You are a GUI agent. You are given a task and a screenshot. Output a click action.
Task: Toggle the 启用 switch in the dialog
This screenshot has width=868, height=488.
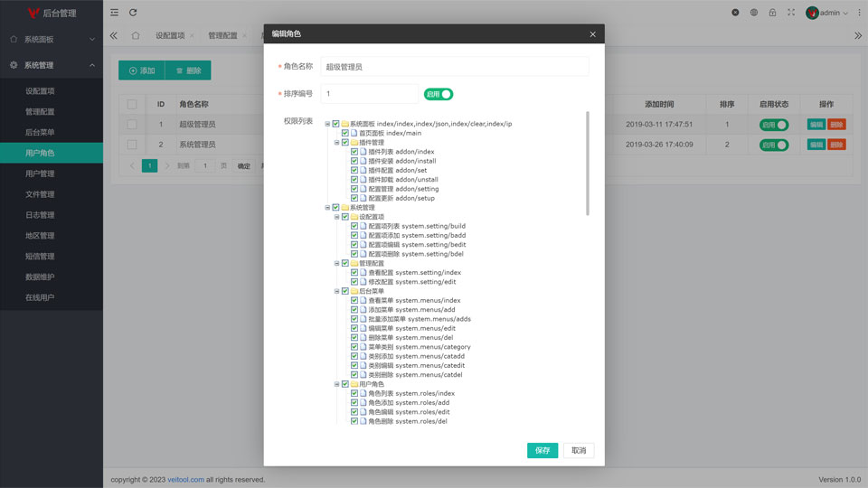[x=439, y=94]
